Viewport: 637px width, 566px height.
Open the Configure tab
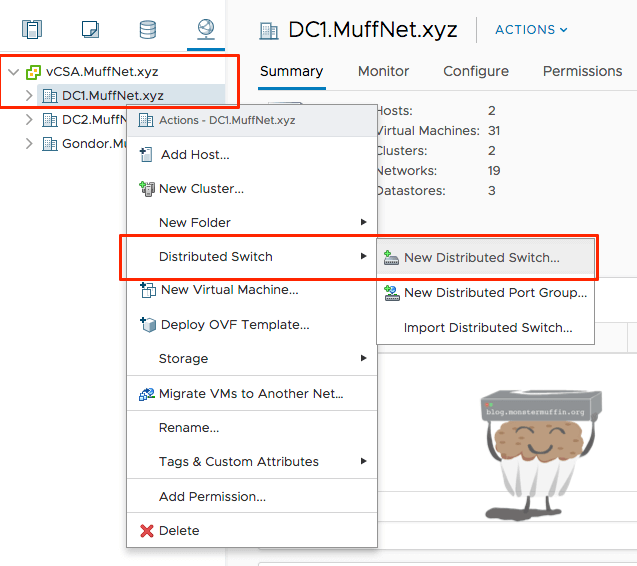476,72
